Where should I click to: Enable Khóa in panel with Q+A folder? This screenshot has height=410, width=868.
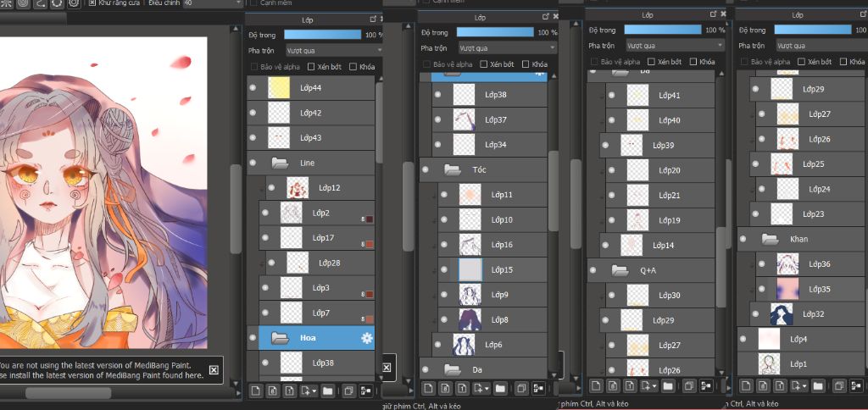(x=692, y=62)
